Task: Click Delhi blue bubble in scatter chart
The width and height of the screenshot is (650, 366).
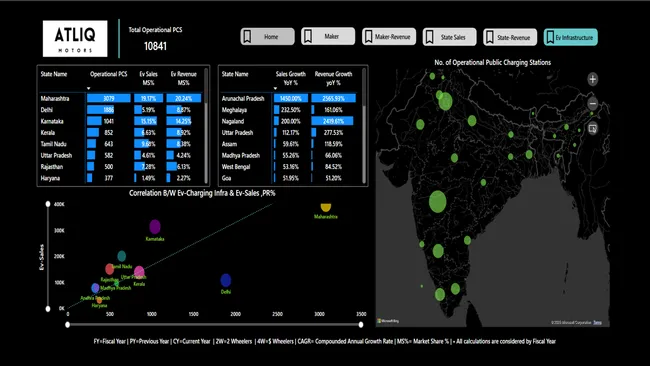Action: (226, 281)
